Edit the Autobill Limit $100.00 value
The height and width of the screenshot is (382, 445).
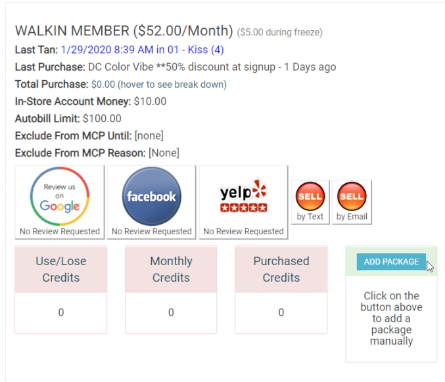click(x=102, y=118)
